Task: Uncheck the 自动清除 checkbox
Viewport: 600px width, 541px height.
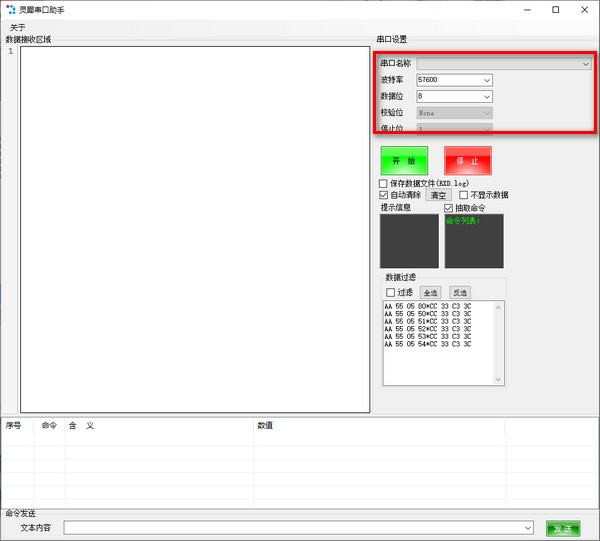Action: (x=383, y=195)
